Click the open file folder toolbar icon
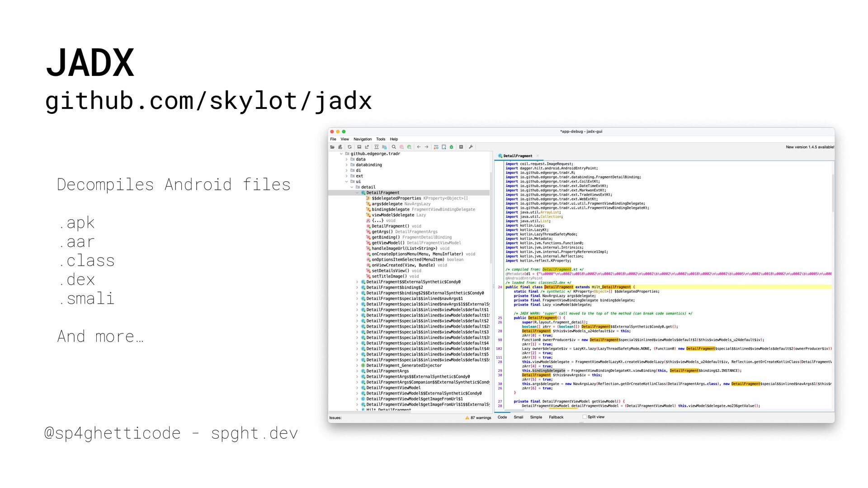 coord(332,147)
